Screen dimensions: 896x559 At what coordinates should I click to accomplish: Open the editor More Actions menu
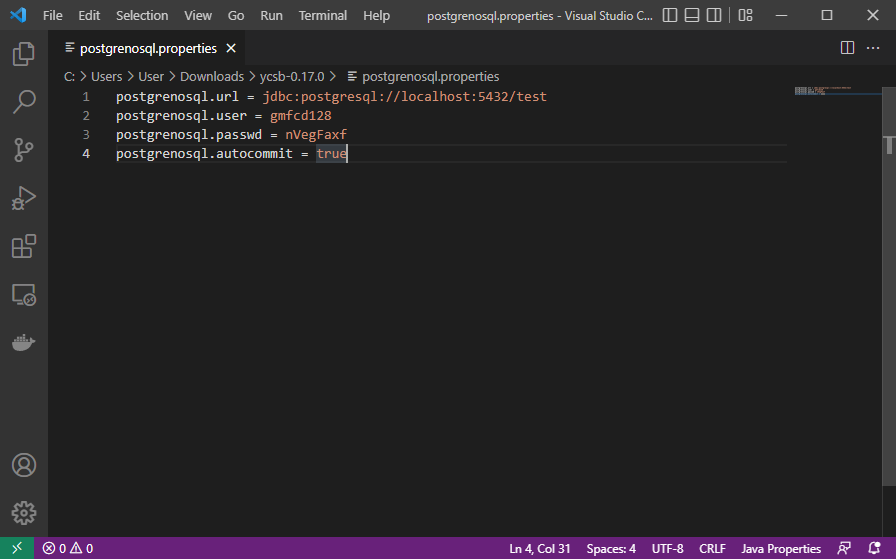873,48
